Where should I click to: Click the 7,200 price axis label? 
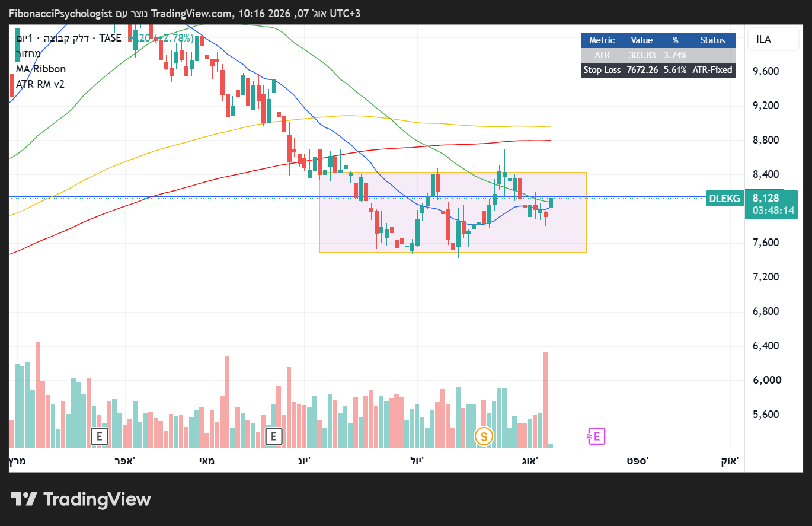coord(765,277)
